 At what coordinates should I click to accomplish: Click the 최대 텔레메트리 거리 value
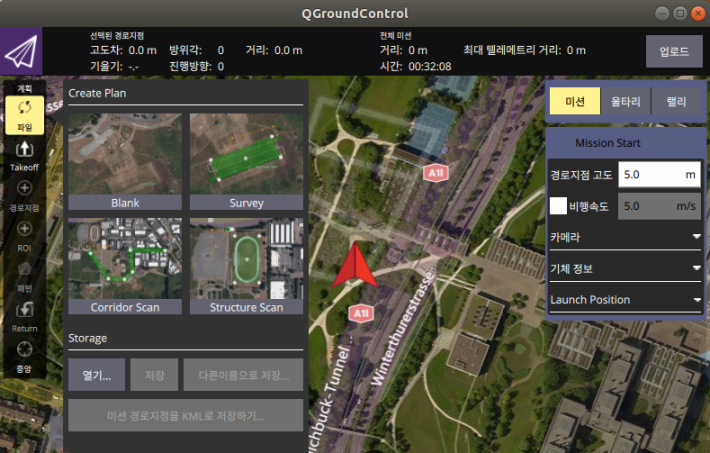[576, 50]
